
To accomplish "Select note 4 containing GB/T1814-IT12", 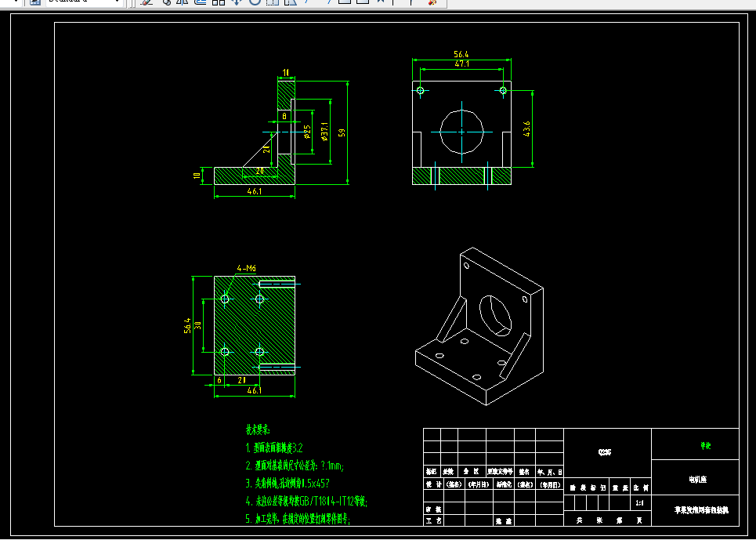I will click(306, 502).
